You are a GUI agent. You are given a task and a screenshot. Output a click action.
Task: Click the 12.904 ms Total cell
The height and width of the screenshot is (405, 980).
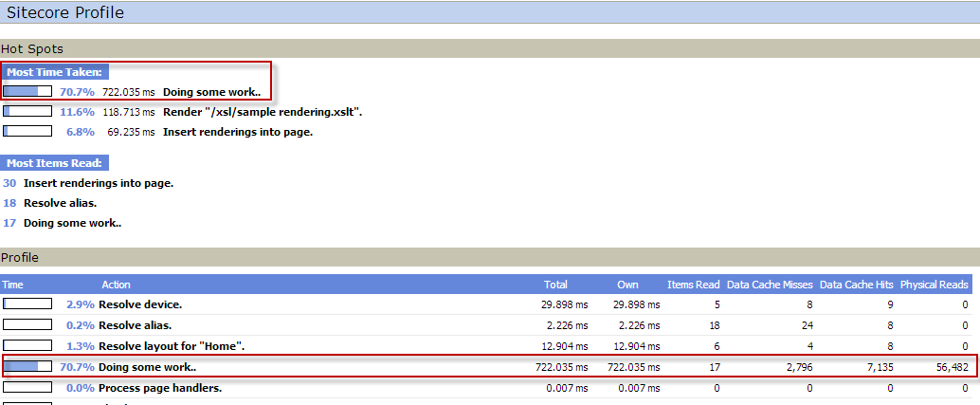[x=564, y=345]
